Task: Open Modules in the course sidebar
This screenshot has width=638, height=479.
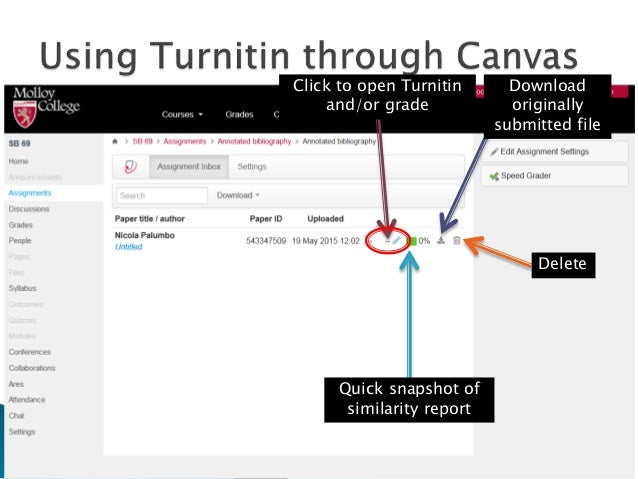Action: (x=22, y=336)
